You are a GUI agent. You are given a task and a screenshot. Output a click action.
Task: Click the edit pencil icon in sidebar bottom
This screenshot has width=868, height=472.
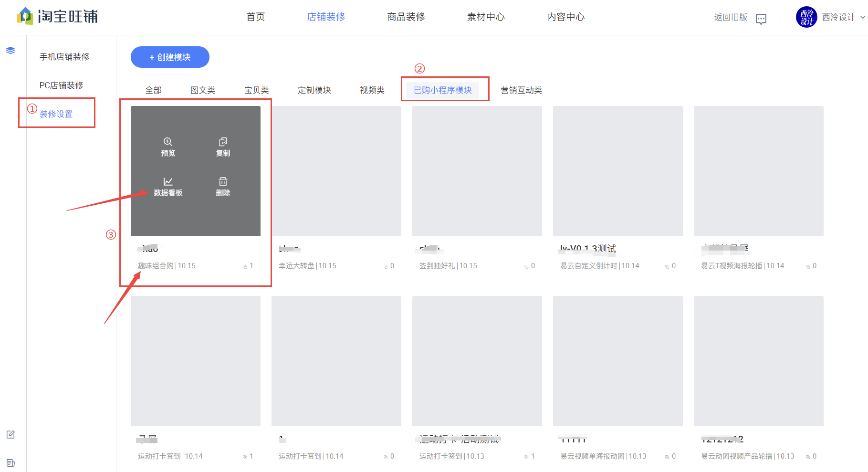[x=10, y=434]
